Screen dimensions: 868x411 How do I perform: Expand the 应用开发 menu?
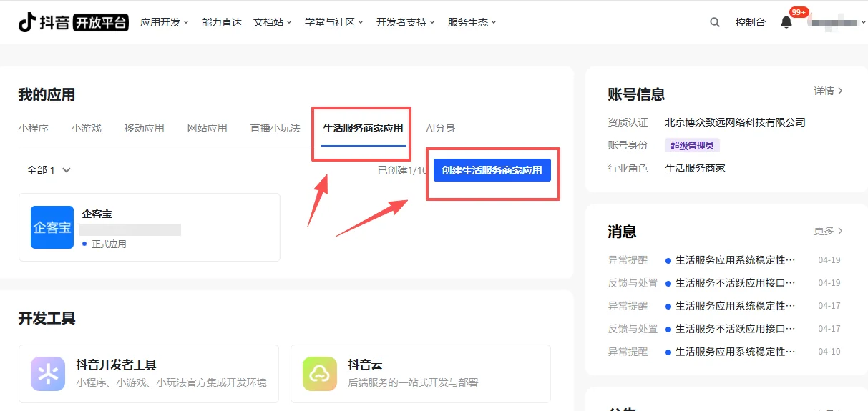165,22
